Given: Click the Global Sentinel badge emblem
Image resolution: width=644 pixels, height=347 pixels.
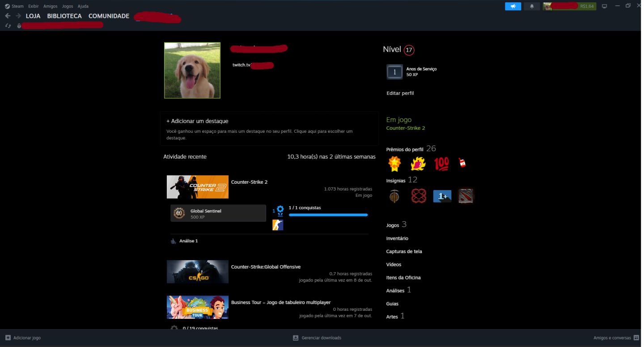Looking at the screenshot, I should [179, 213].
